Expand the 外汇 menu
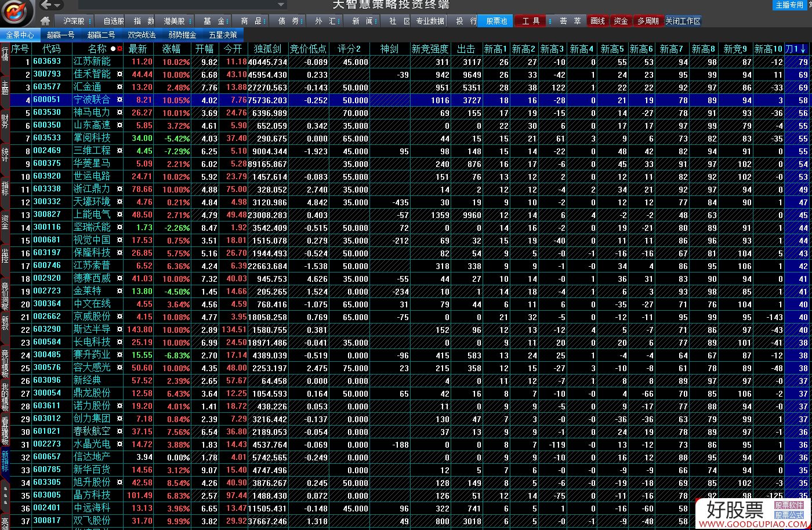 [x=325, y=21]
